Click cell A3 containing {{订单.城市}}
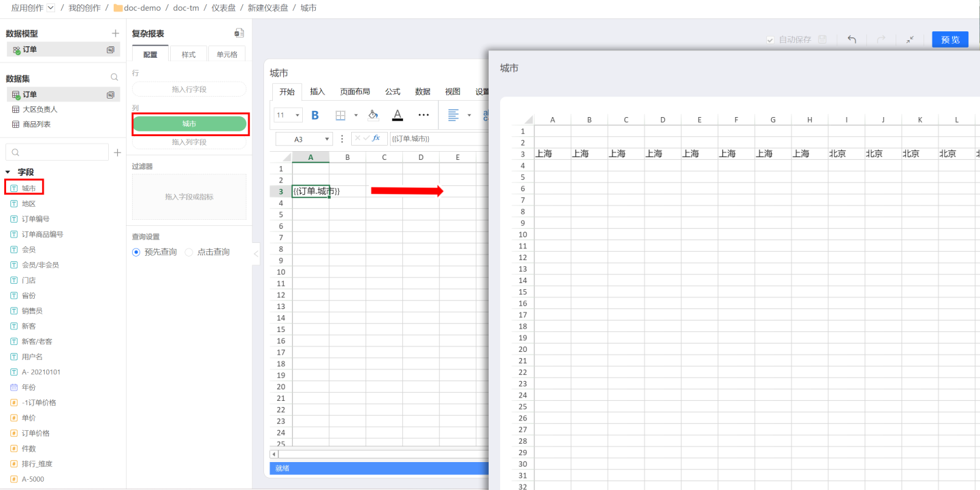This screenshot has width=980, height=490. coord(311,191)
